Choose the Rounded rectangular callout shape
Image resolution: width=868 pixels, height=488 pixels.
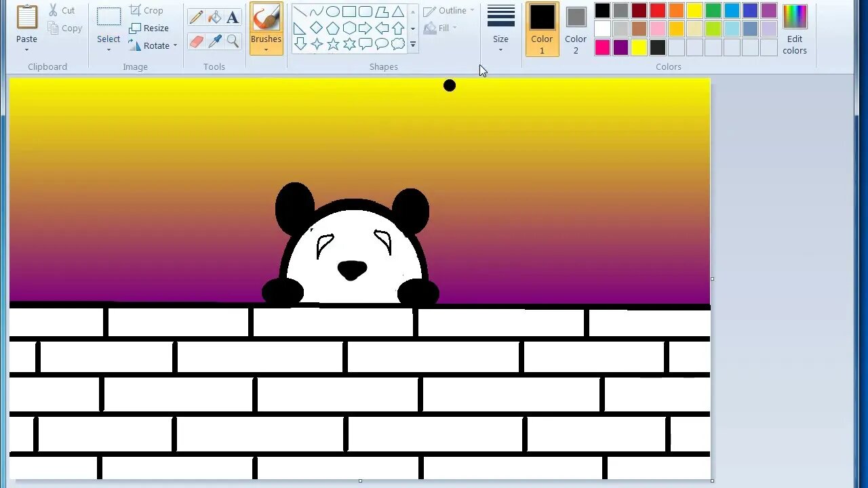(x=365, y=44)
